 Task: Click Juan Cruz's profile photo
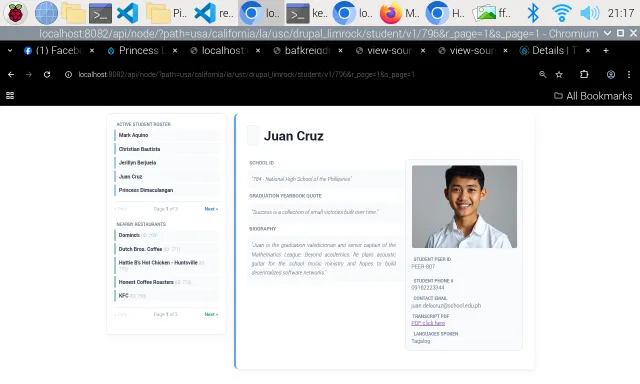click(464, 206)
